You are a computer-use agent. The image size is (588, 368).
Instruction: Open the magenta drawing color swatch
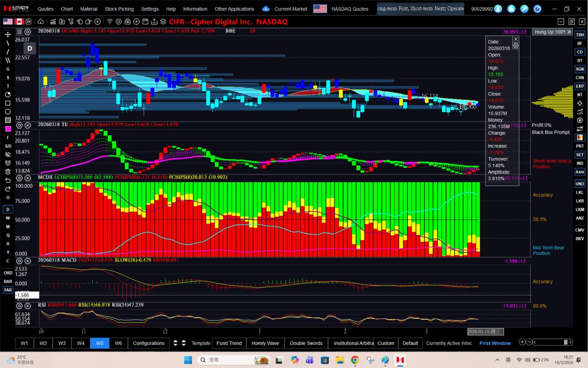[x=8, y=129]
